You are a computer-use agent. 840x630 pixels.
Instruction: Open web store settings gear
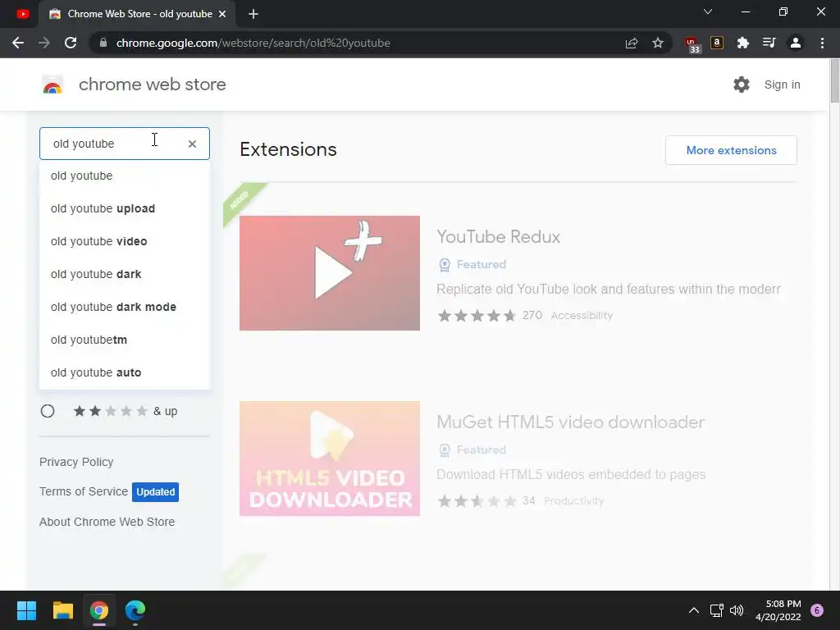pos(742,84)
